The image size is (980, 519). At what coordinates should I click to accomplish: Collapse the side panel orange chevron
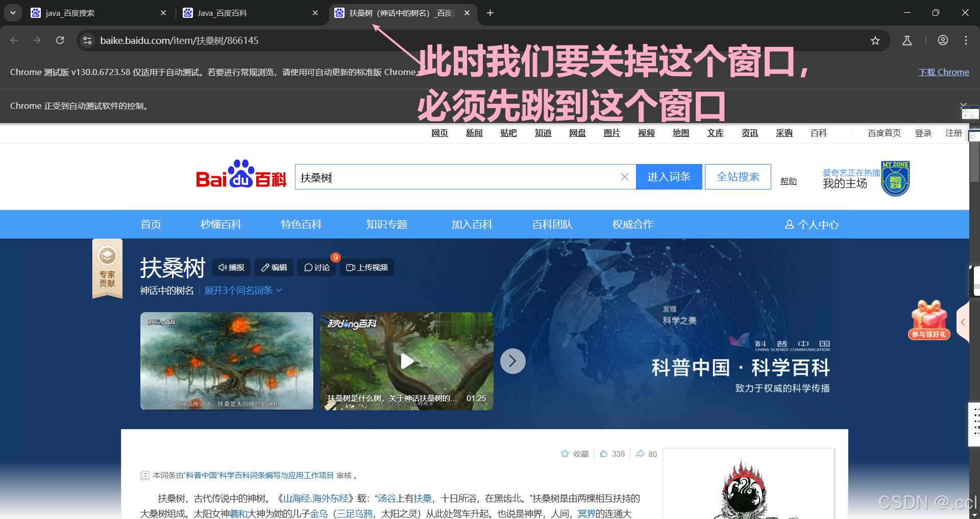963,322
